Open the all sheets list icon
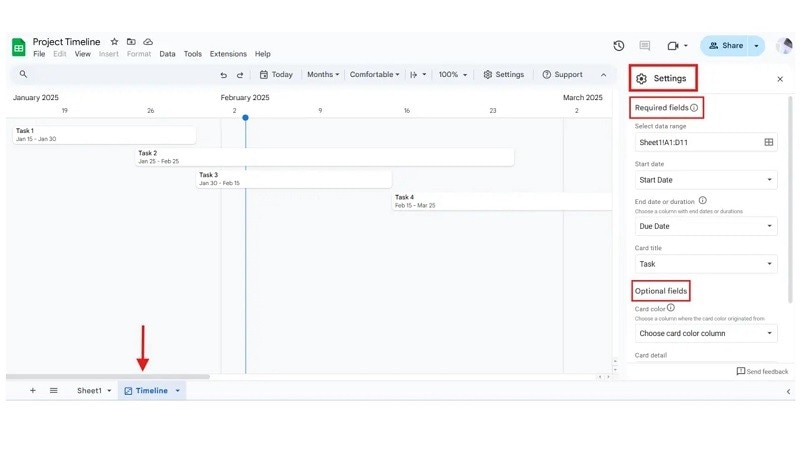 (54, 391)
